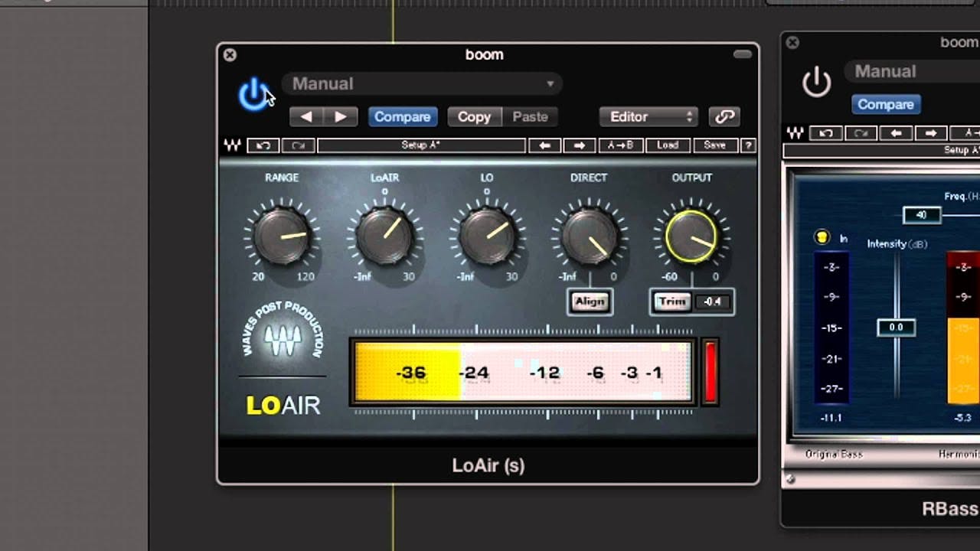980x551 pixels.
Task: Toggle the yellow In button in RBass
Action: coord(822,238)
